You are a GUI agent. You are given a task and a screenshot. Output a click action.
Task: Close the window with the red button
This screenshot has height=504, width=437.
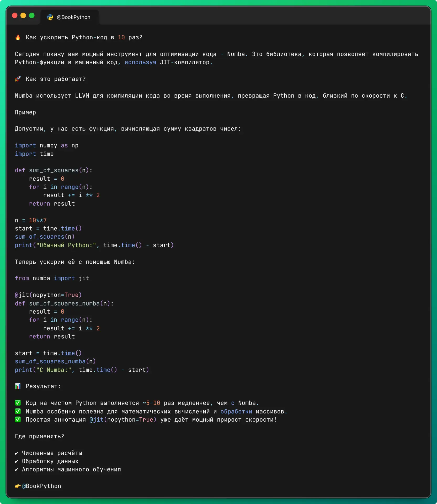click(x=15, y=15)
